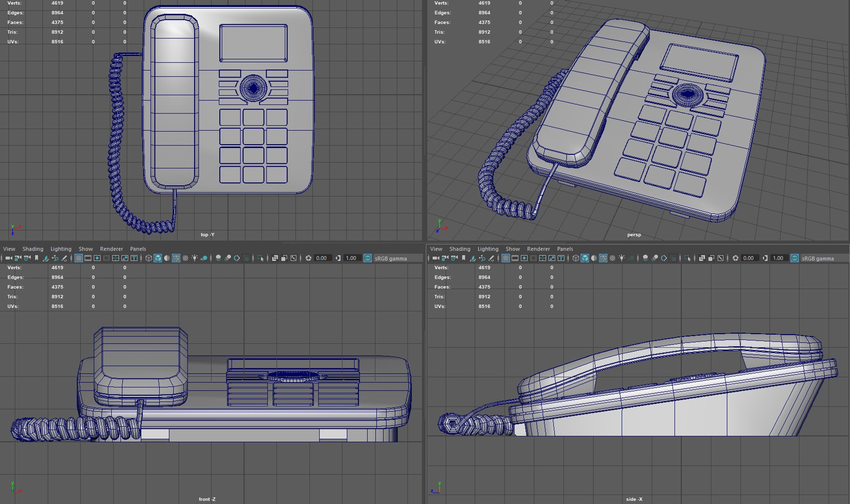Toggle Use Default Material in front -Z panel
The height and width of the screenshot is (504, 850).
167,258
